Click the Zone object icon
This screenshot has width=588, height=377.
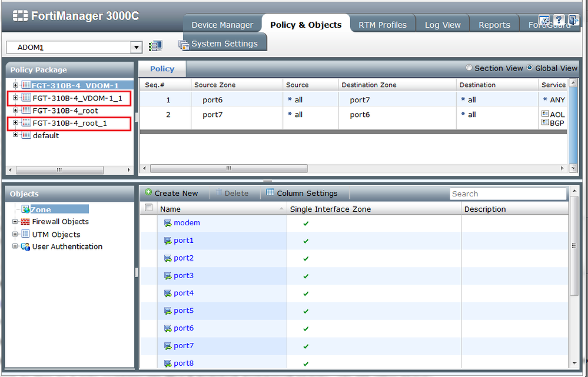click(x=25, y=209)
